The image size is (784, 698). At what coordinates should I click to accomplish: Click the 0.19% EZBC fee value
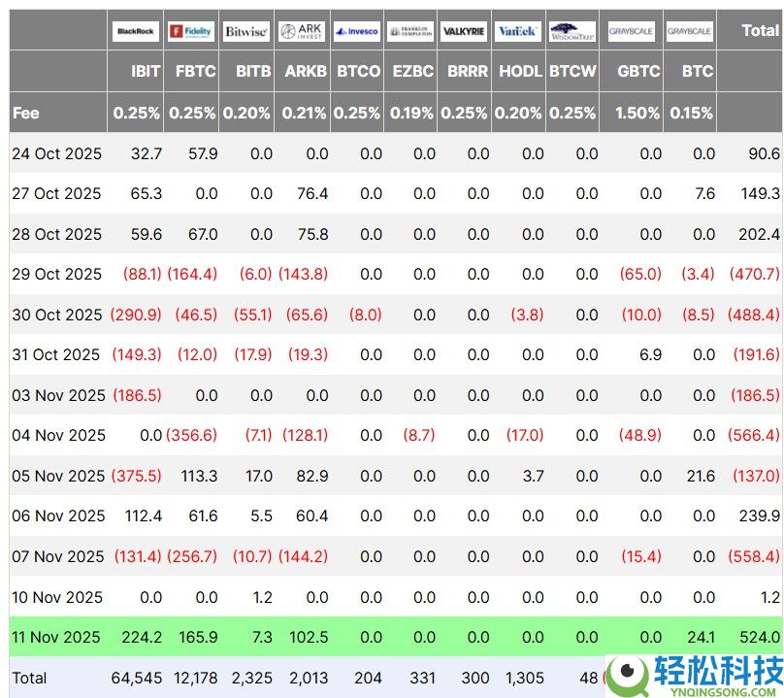click(411, 113)
